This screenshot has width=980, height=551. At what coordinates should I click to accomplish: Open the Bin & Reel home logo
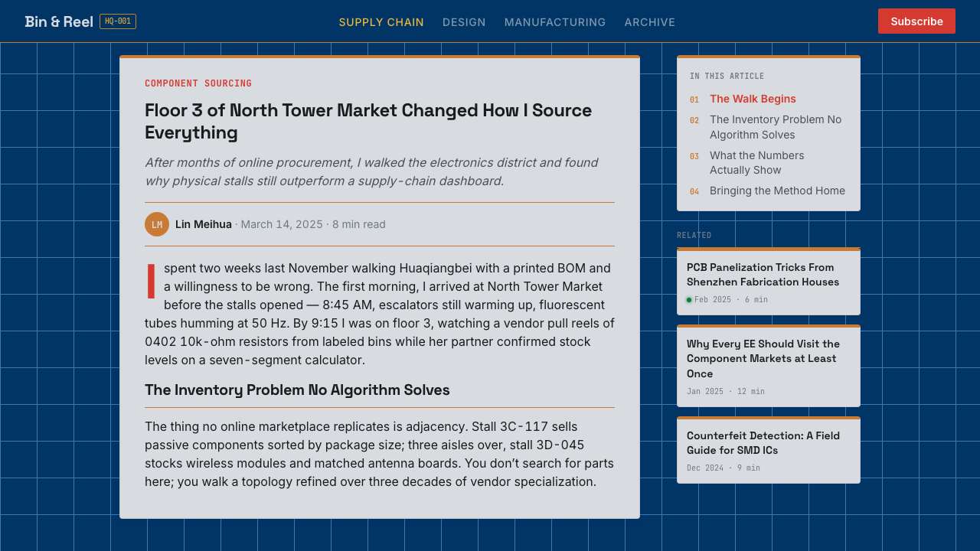pyautogui.click(x=59, y=21)
